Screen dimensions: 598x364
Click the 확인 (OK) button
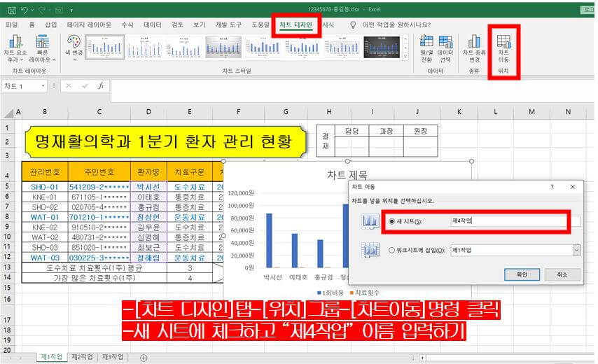522,274
